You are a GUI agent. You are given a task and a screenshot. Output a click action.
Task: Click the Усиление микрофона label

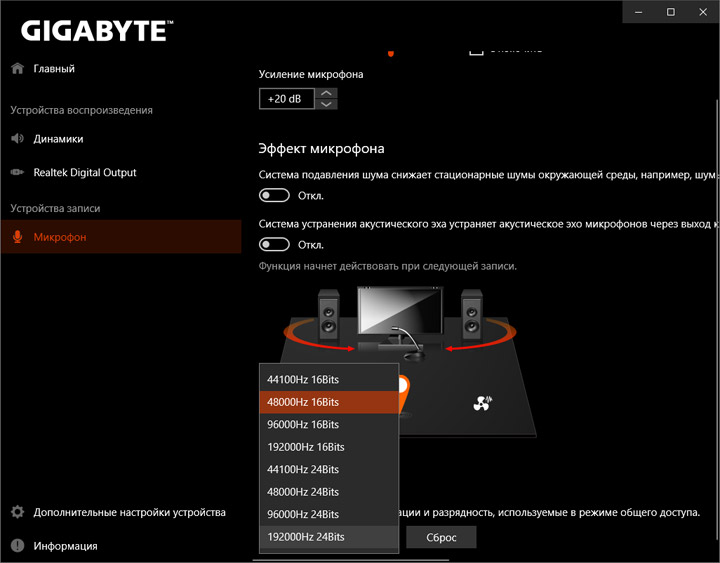click(x=311, y=74)
